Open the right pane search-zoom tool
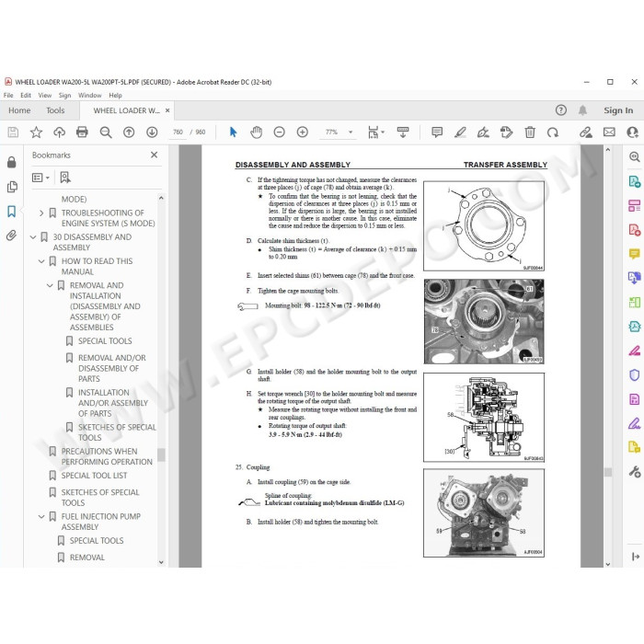Viewport: 644px width, 644px height. [634, 156]
